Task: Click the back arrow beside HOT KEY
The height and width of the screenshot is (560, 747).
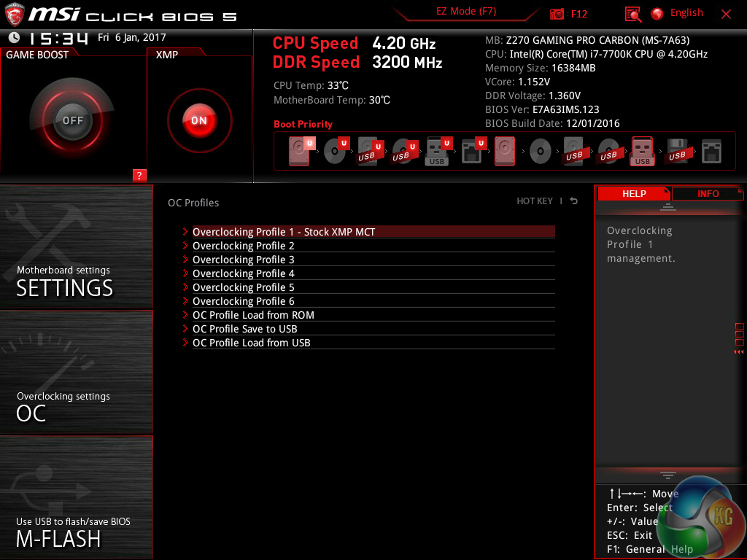Action: (x=574, y=201)
